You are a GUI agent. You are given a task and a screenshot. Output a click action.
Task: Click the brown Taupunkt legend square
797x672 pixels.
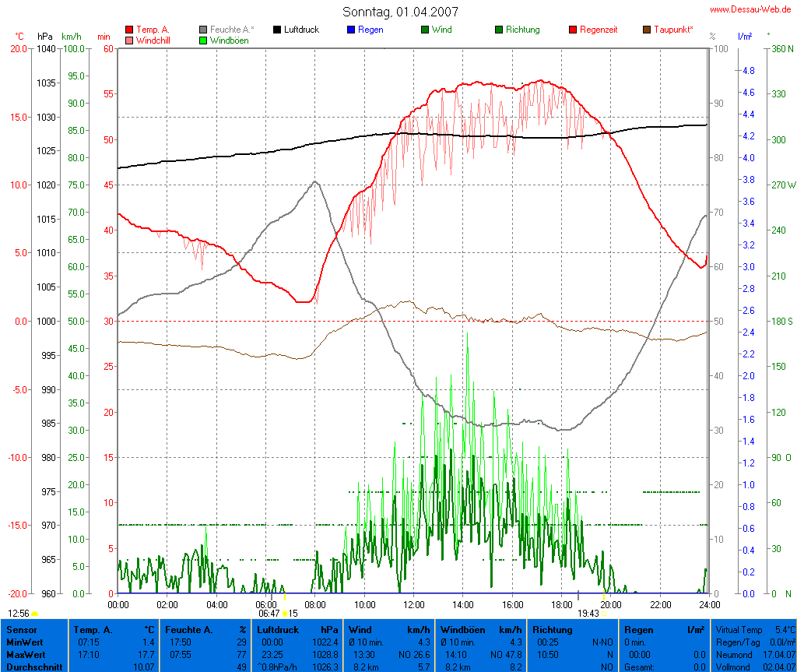(x=647, y=30)
